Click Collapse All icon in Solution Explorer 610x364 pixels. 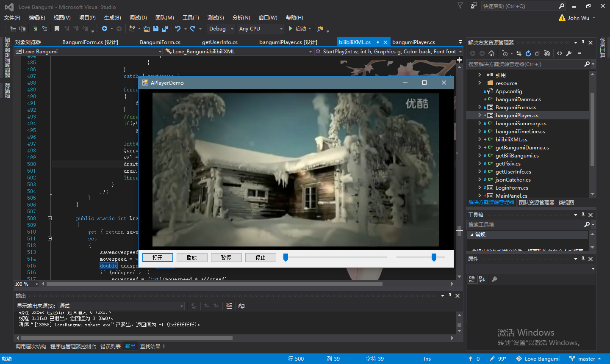pos(538,53)
